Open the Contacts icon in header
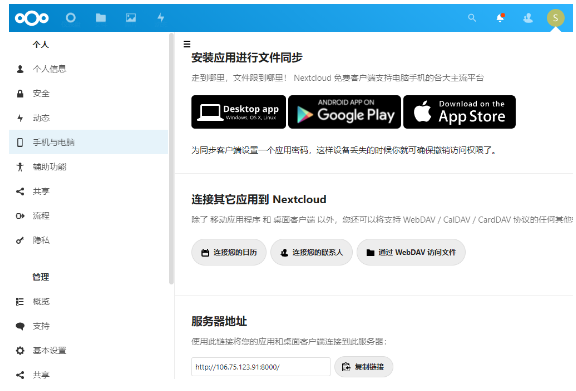Image resolution: width=576 pixels, height=391 pixels. coord(528,18)
